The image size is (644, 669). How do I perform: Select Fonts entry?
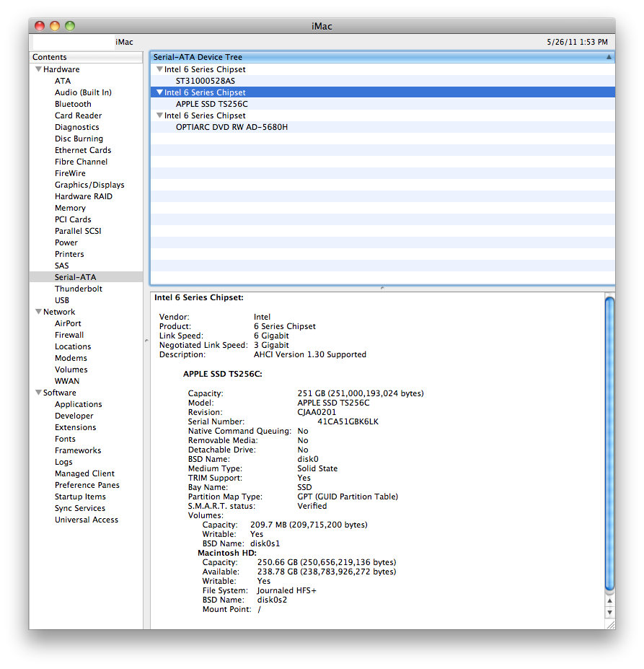[65, 439]
